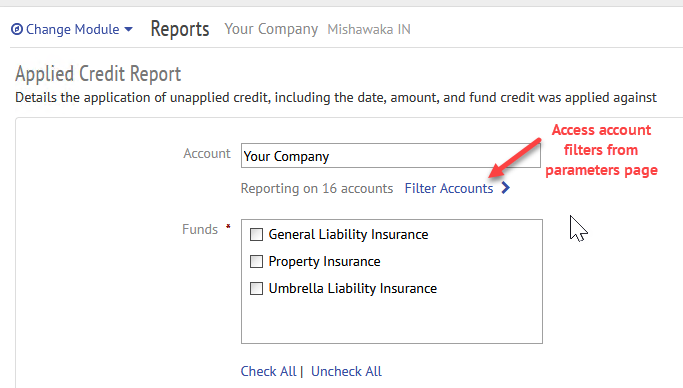Open the Filter Accounts link
Screen dimensions: 683x388
pyautogui.click(x=449, y=188)
